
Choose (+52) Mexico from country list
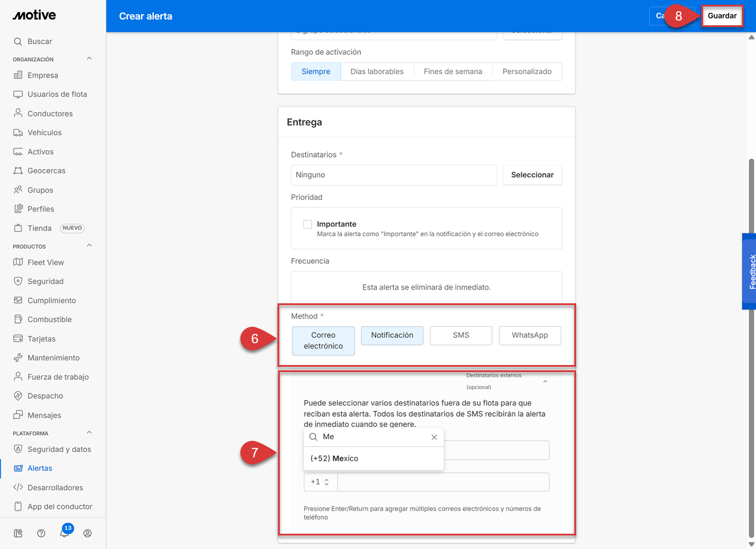tap(334, 458)
